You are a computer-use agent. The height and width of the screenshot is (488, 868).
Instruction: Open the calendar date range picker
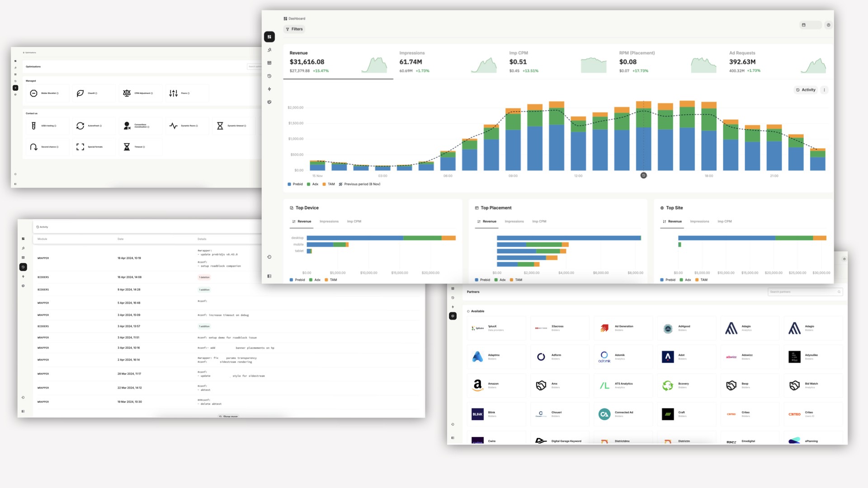click(809, 25)
